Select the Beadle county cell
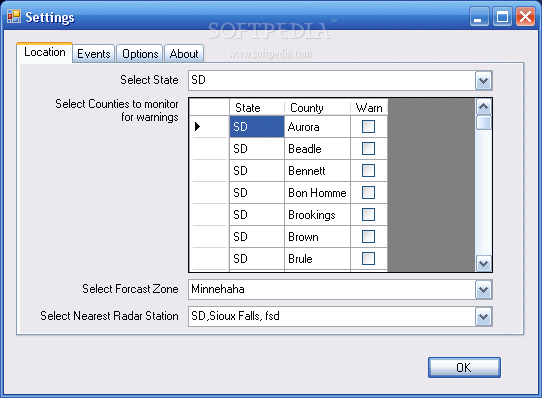This screenshot has height=398, width=542. [x=317, y=149]
